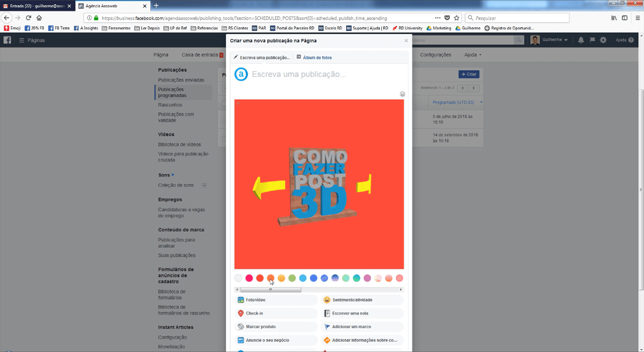Open Facebook notifications bell icon
This screenshot has width=644, height=352.
pyautogui.click(x=581, y=40)
